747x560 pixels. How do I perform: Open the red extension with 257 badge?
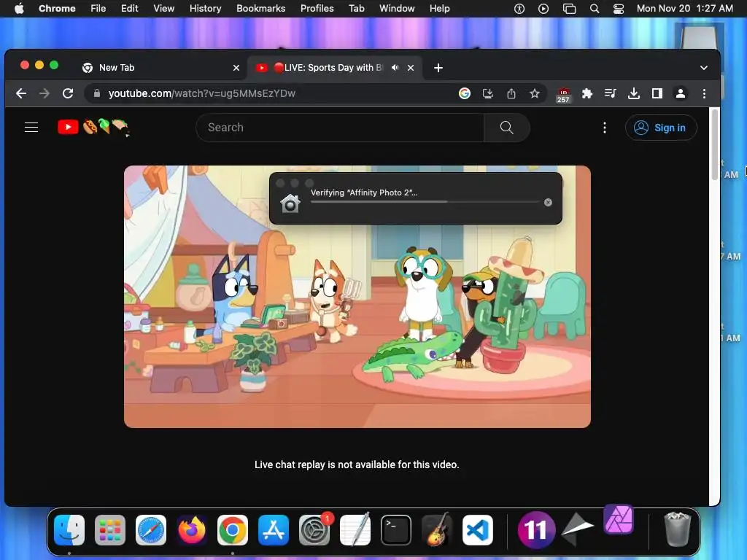564,94
